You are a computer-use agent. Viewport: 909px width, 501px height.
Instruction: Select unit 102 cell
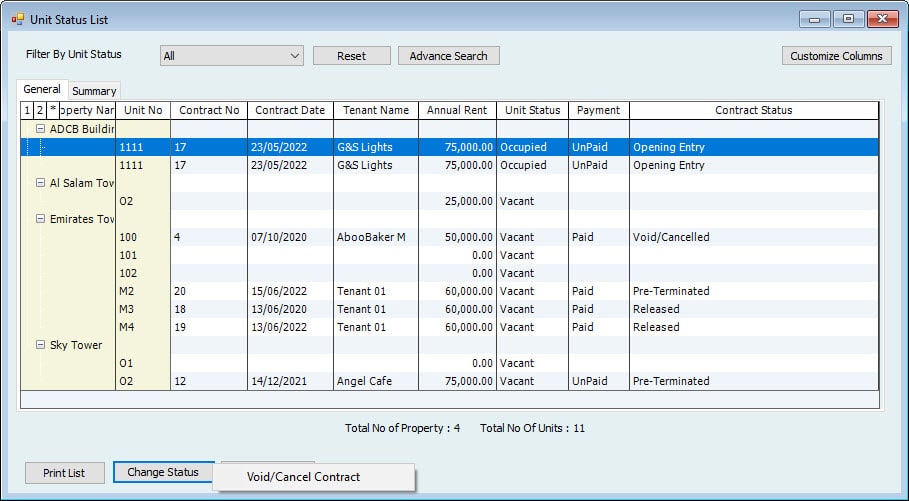[x=143, y=273]
